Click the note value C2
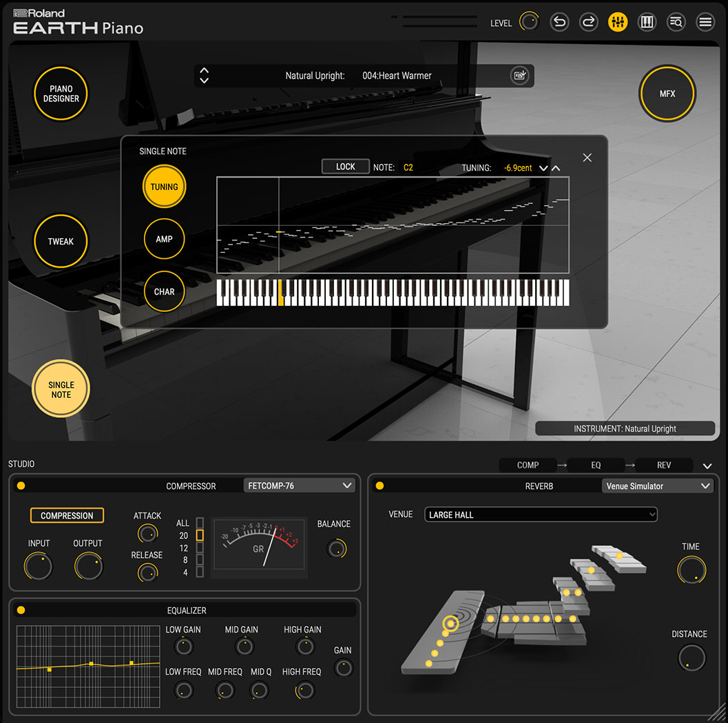 (408, 167)
